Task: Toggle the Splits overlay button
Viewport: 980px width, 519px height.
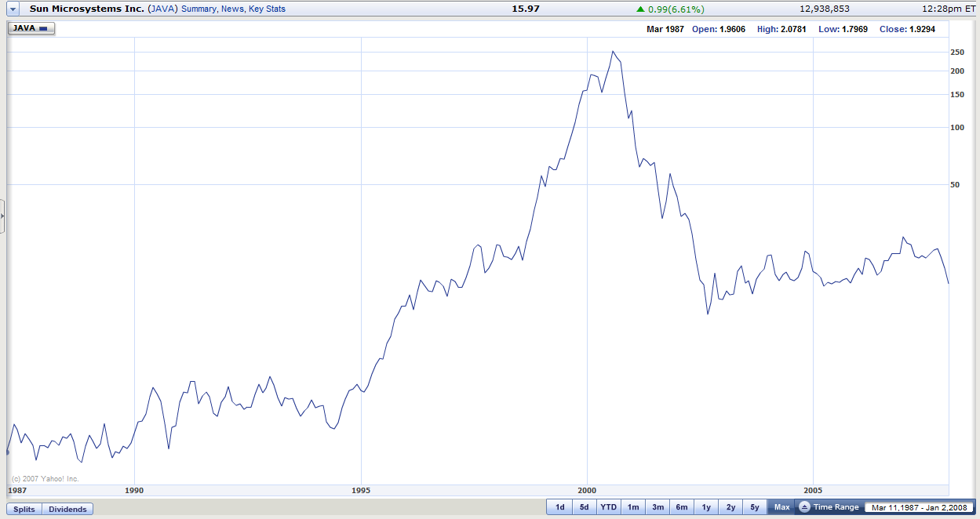Action: point(24,509)
